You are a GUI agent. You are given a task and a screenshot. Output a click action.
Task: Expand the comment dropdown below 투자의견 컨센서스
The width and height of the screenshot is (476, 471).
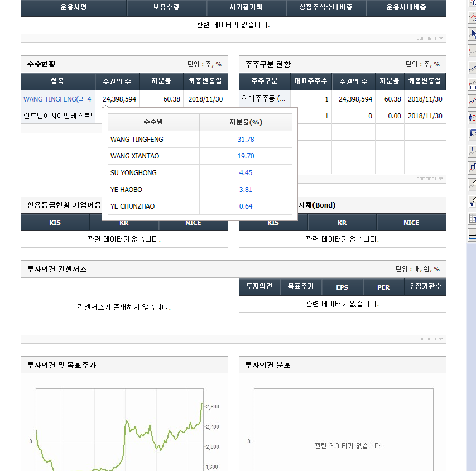pos(430,339)
